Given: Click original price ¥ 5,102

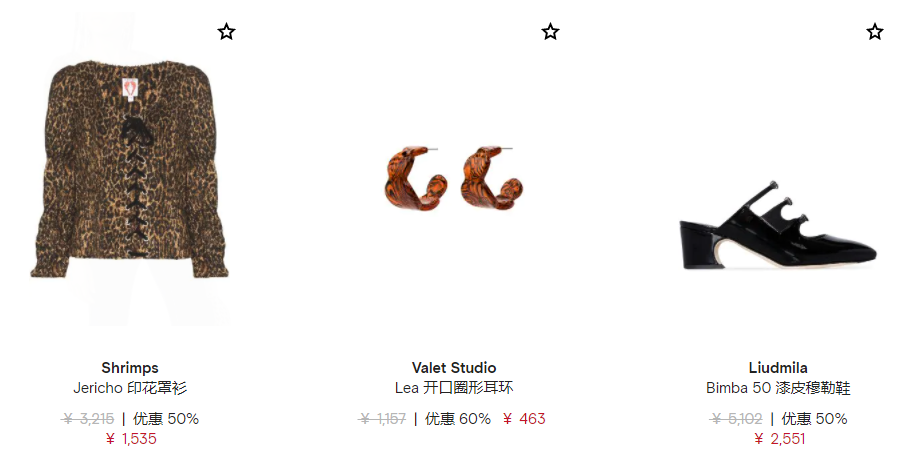Looking at the screenshot, I should tap(736, 419).
